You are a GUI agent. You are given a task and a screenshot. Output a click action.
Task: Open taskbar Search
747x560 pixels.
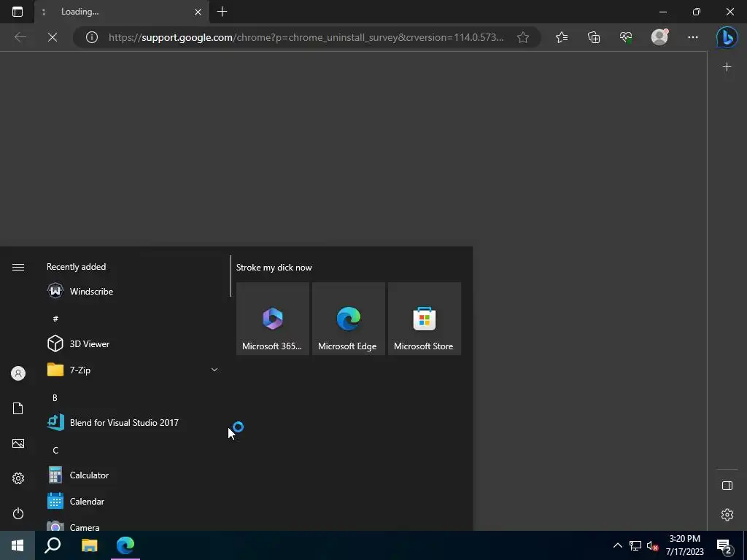pyautogui.click(x=53, y=545)
